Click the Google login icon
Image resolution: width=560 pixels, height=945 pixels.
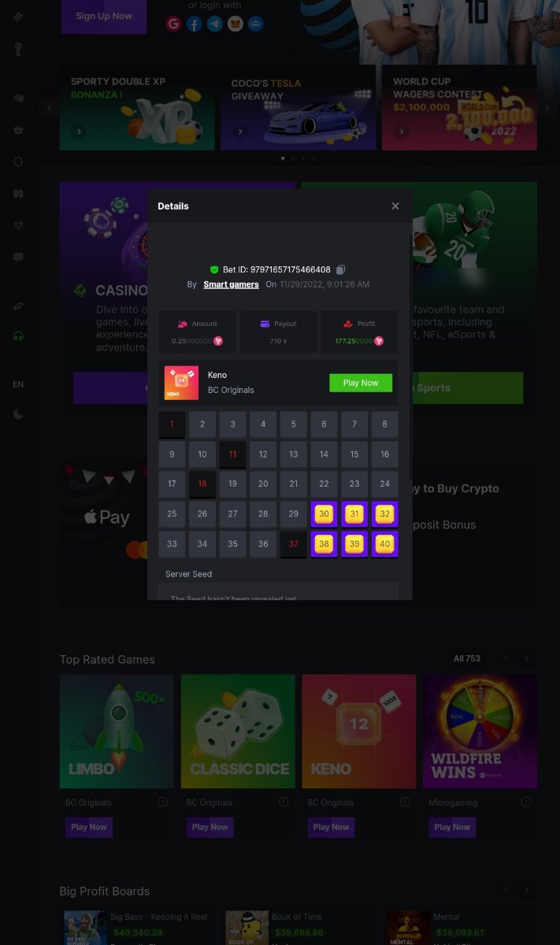pyautogui.click(x=174, y=24)
